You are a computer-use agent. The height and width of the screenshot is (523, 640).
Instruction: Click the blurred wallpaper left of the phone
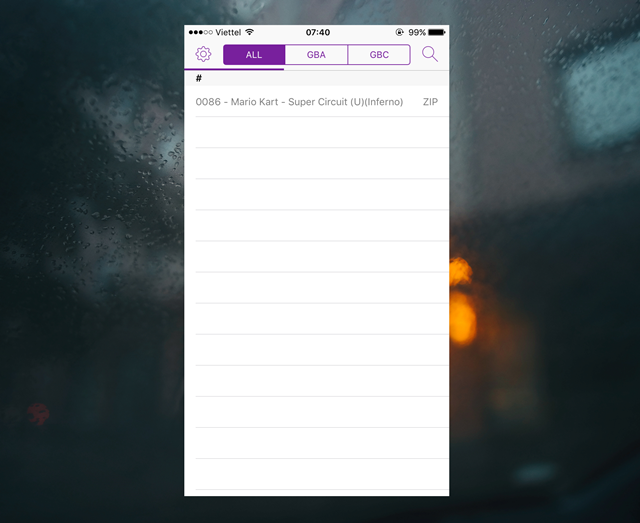[90, 260]
